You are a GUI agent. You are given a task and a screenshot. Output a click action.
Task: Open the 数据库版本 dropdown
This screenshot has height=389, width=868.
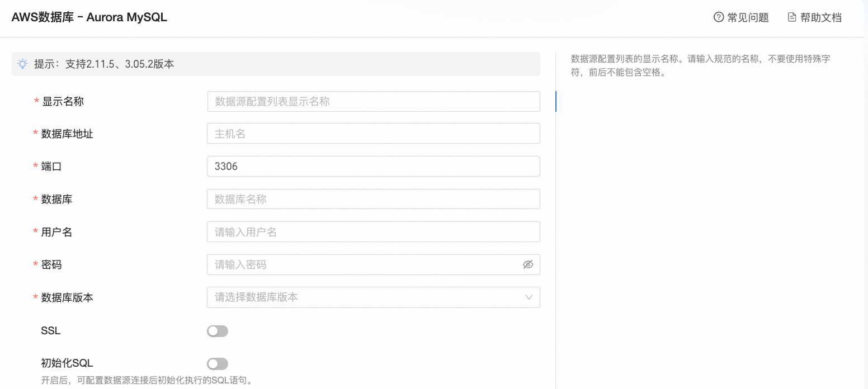(374, 297)
